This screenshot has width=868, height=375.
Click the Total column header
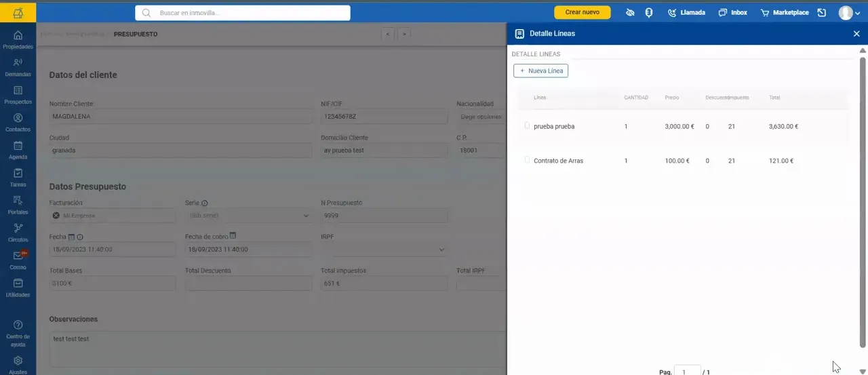click(x=774, y=98)
